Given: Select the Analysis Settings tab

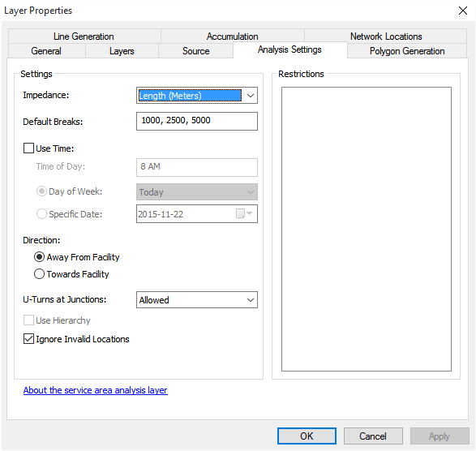Looking at the screenshot, I should [290, 49].
